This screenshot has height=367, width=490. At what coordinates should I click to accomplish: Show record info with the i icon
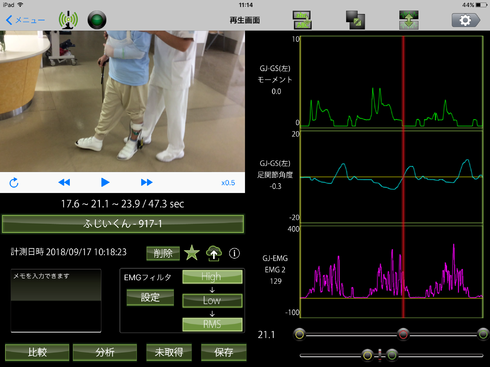point(234,253)
